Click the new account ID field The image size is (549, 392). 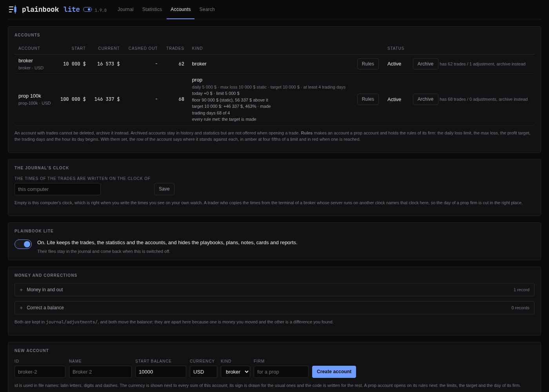tap(40, 372)
